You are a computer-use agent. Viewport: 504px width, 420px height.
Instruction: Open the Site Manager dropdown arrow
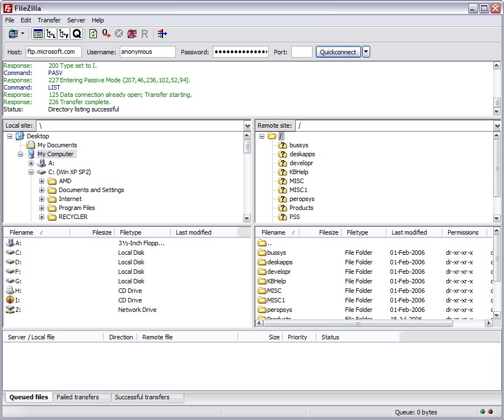click(x=22, y=34)
